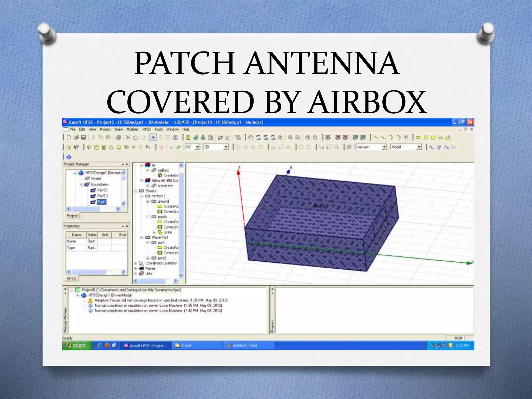
Task: Select PerfE2 boundary in project tree
Action: 102,196
